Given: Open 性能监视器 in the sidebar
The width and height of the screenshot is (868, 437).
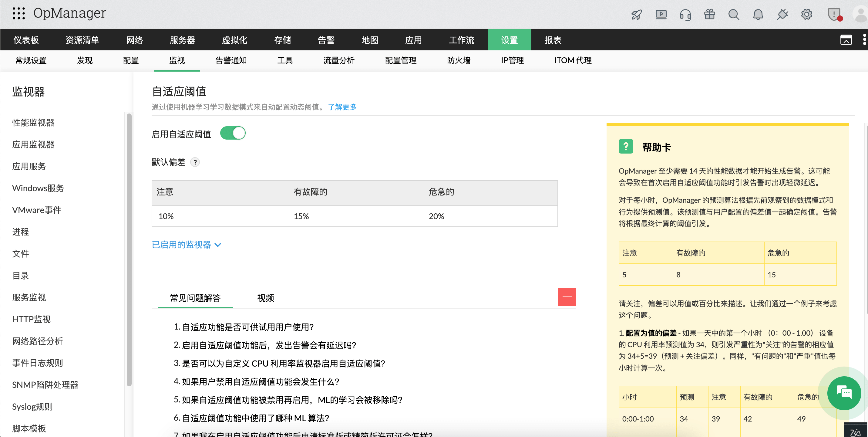Looking at the screenshot, I should (x=33, y=122).
